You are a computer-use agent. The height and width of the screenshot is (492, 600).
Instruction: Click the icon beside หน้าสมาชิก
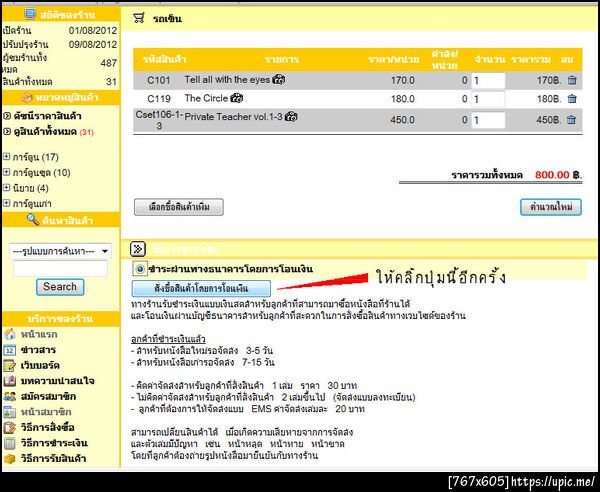(x=10, y=412)
